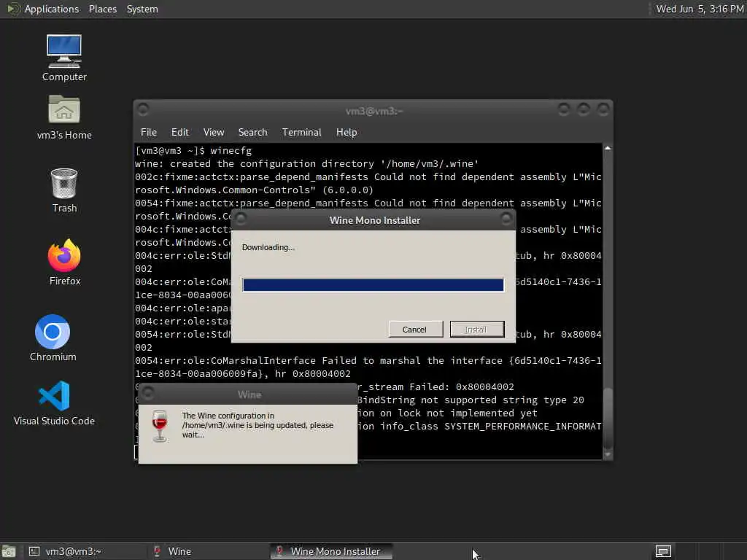Cancel the Wine Mono download

click(x=415, y=330)
